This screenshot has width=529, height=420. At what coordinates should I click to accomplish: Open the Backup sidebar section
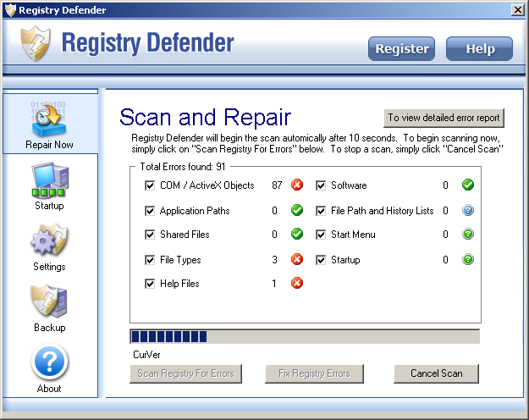pyautogui.click(x=50, y=308)
